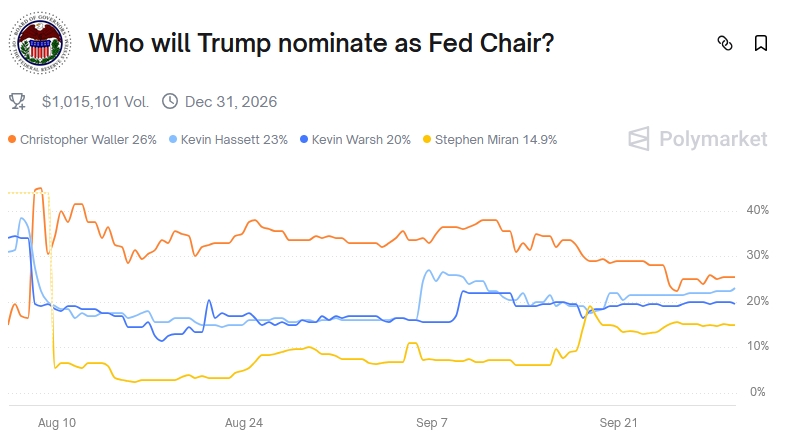Viewport: 790px width, 439px height.
Task: Click the clock icon next to the end date
Action: (x=170, y=101)
